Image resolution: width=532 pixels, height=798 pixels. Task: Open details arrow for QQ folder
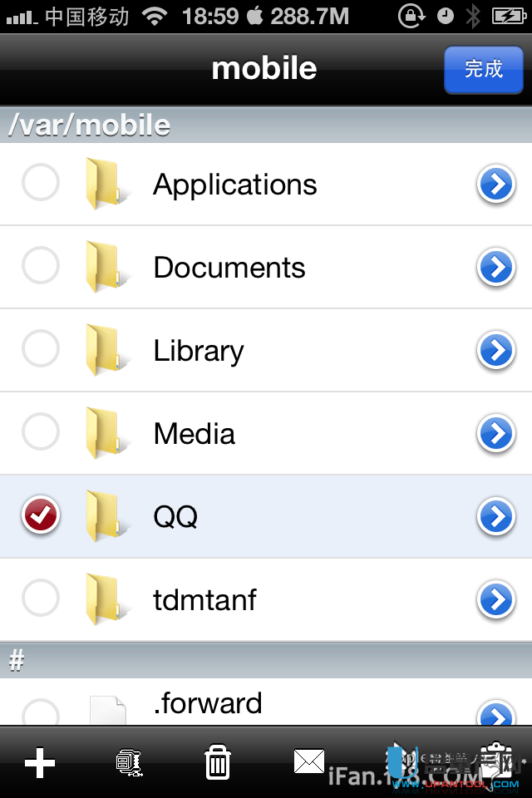click(496, 517)
